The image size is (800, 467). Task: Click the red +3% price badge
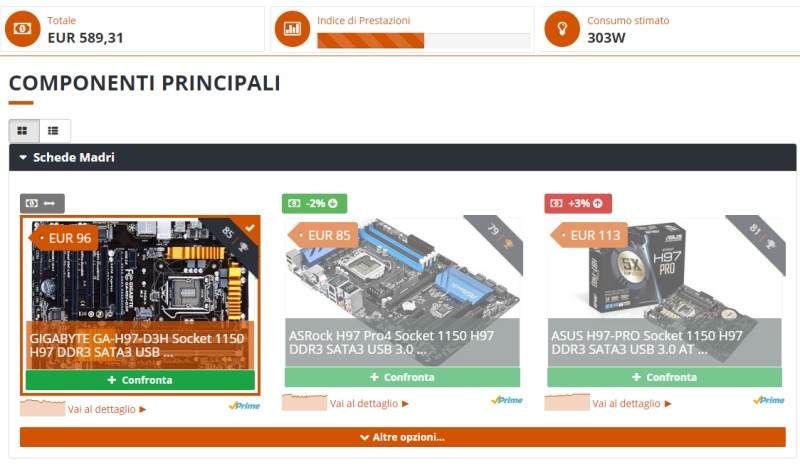(578, 203)
